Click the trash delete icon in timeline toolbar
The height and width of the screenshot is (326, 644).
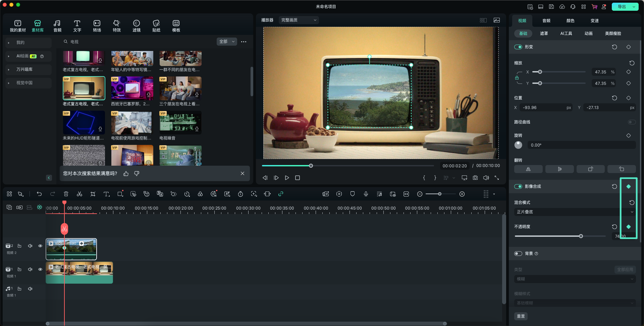point(66,194)
